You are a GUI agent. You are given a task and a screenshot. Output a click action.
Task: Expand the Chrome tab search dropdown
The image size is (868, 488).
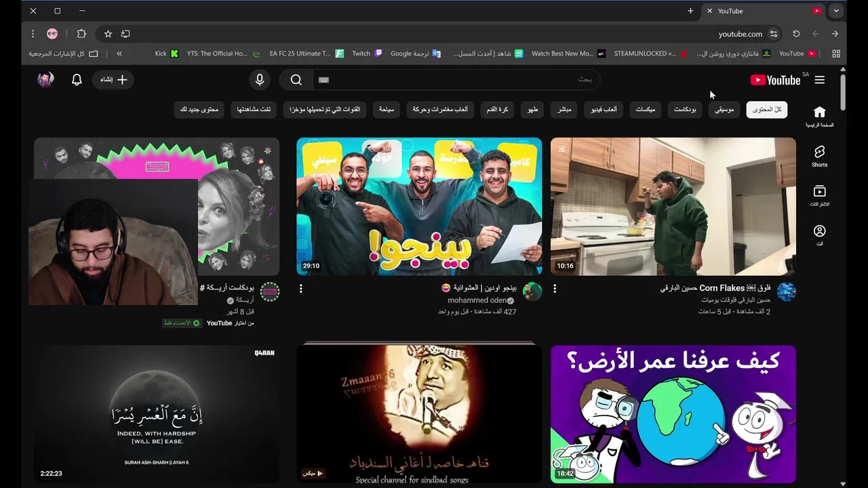coord(836,11)
